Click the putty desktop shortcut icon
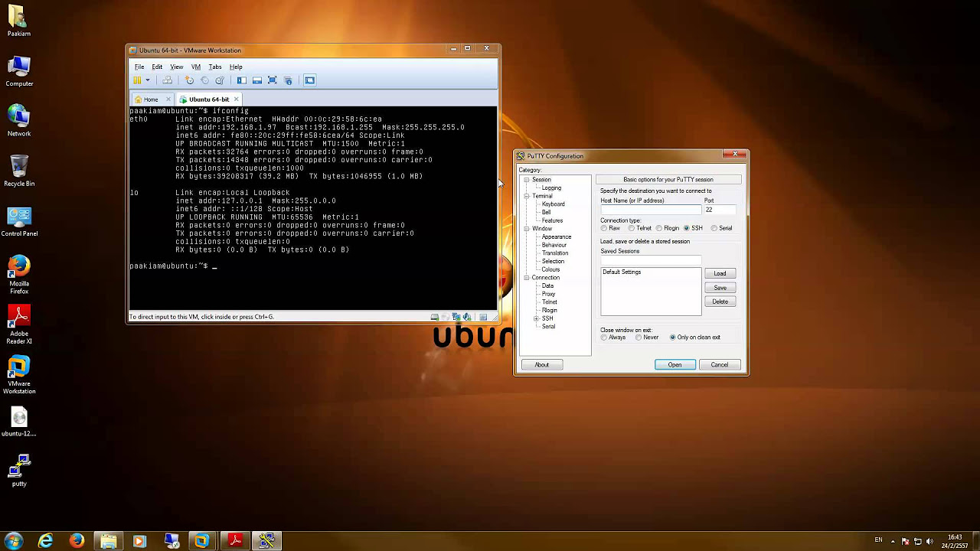The image size is (980, 551). (x=19, y=471)
